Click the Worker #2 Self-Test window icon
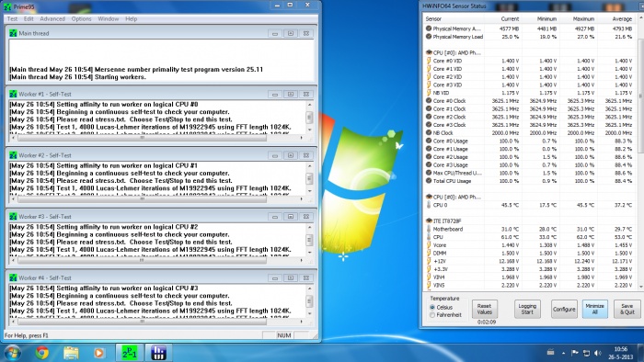 [x=13, y=155]
